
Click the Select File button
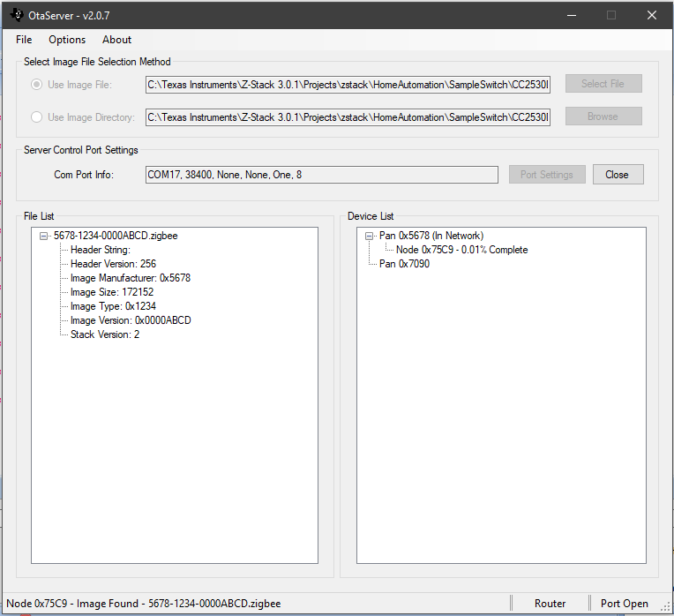coord(603,84)
